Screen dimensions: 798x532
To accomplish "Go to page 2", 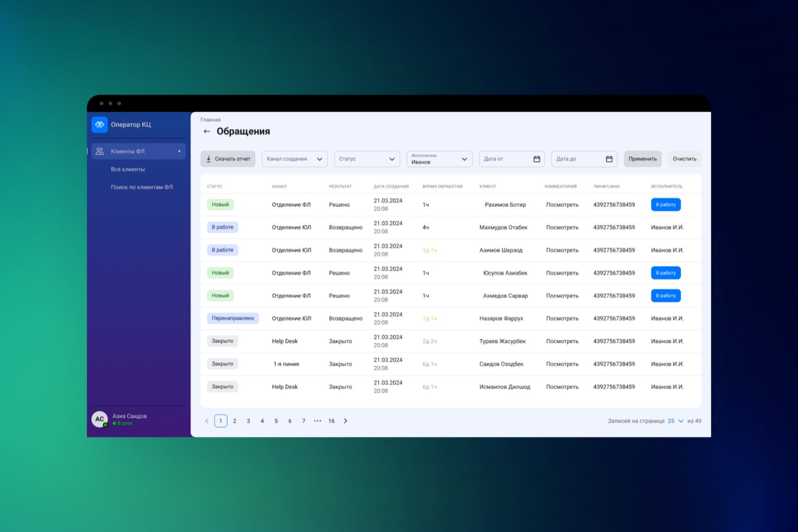I will click(x=235, y=421).
